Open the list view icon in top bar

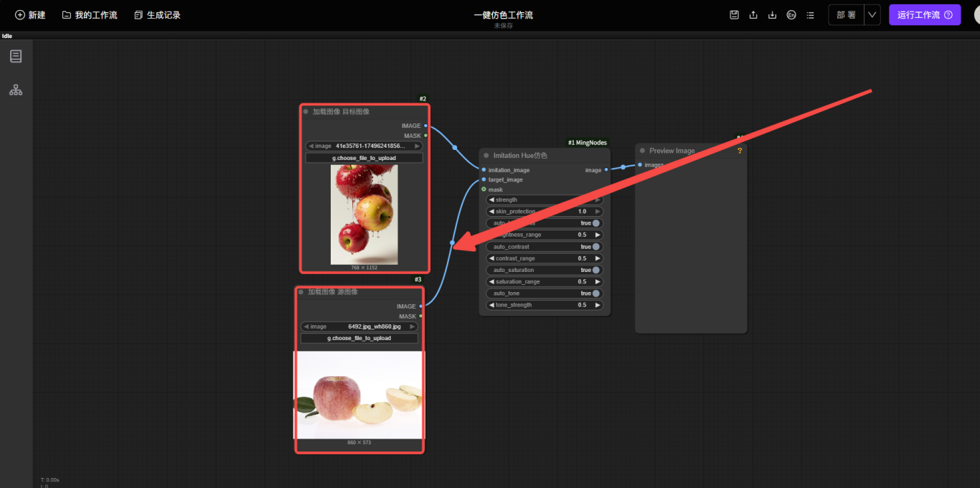811,15
